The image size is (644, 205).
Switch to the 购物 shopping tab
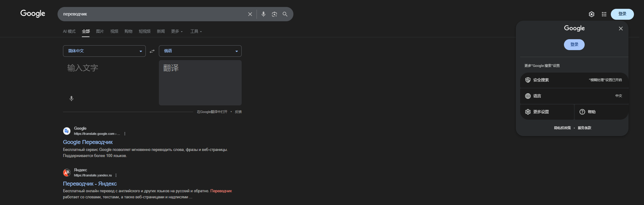128,31
